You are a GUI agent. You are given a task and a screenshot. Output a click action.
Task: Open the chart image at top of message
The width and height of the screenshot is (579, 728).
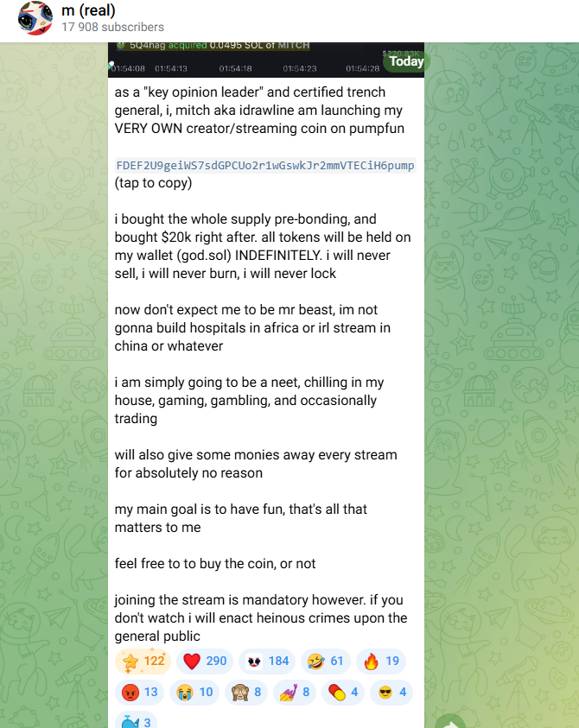click(x=266, y=60)
